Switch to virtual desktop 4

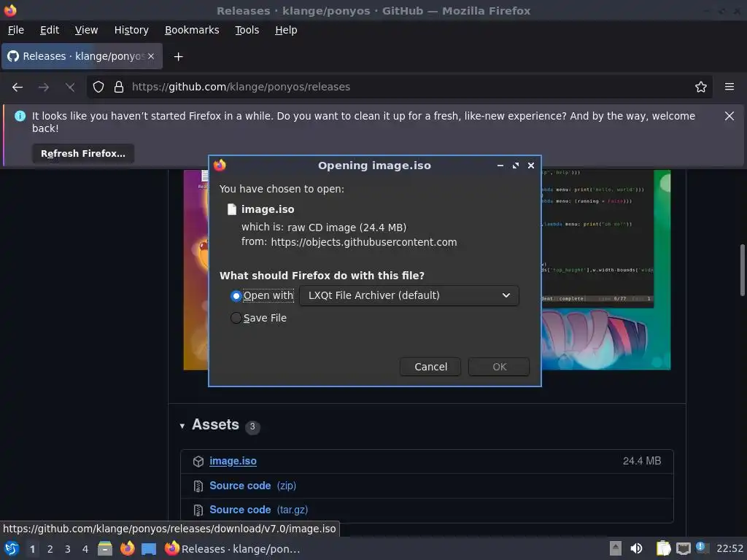tap(85, 549)
